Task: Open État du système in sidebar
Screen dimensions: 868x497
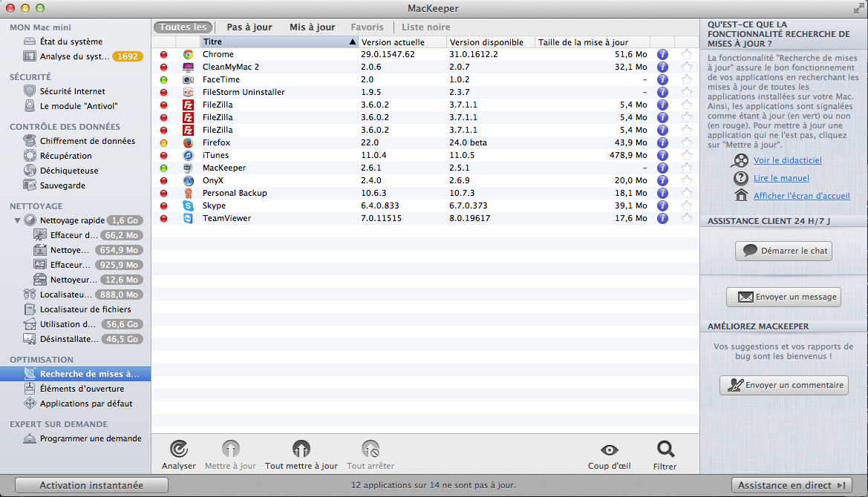Action: pyautogui.click(x=71, y=42)
